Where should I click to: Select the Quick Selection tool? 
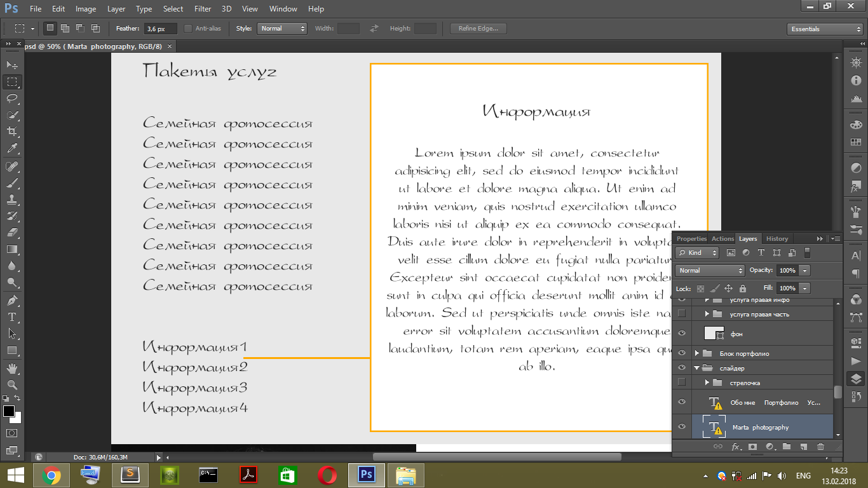(x=12, y=115)
